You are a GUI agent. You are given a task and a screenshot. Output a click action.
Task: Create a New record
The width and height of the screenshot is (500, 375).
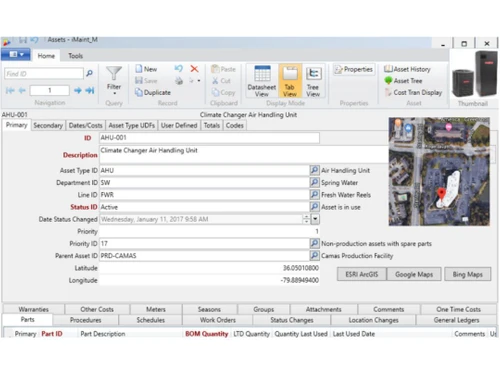146,69
